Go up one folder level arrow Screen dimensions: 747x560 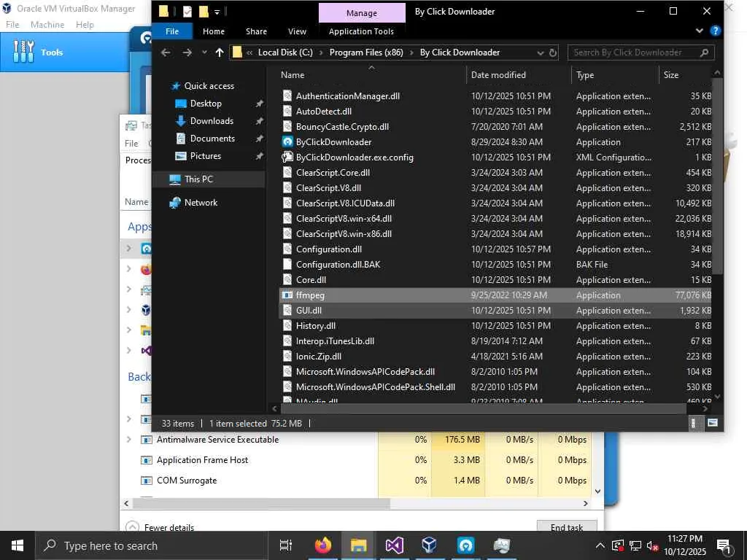pos(219,52)
